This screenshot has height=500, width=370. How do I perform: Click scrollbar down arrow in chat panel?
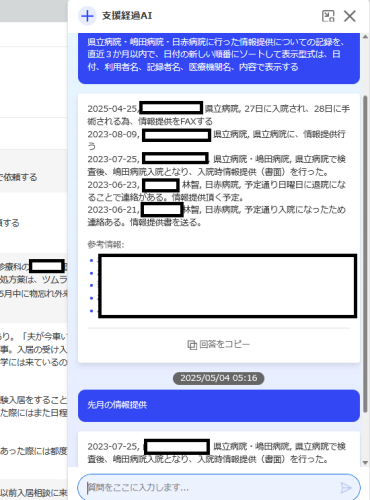pos(365,463)
